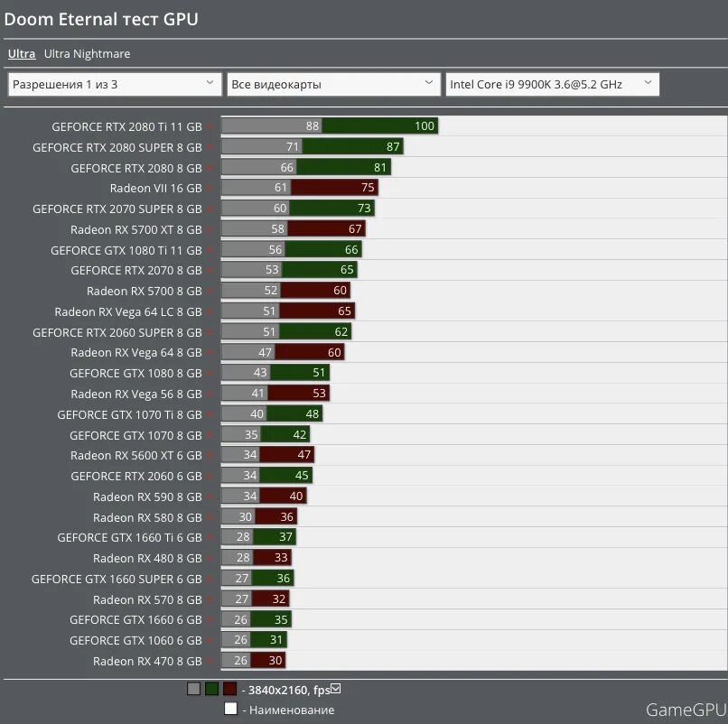This screenshot has height=724, width=728.
Task: Select GEFORCE RTX 2060 6 GB label
Action: click(136, 476)
